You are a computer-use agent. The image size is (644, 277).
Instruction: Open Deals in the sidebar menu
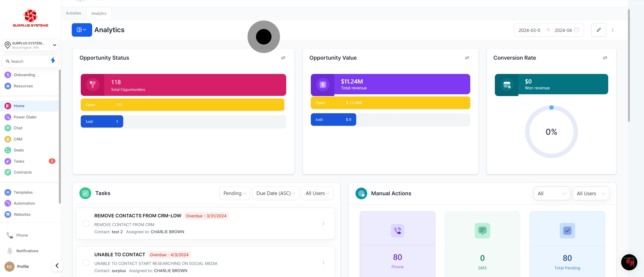click(x=19, y=150)
